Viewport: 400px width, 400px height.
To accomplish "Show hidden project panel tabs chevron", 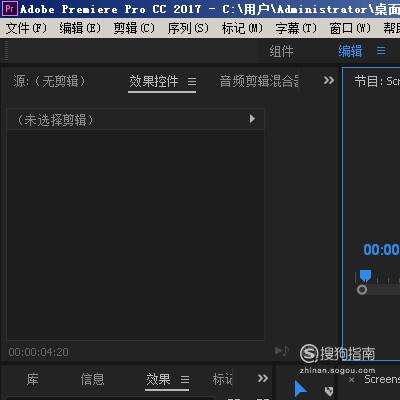I will coord(263,378).
